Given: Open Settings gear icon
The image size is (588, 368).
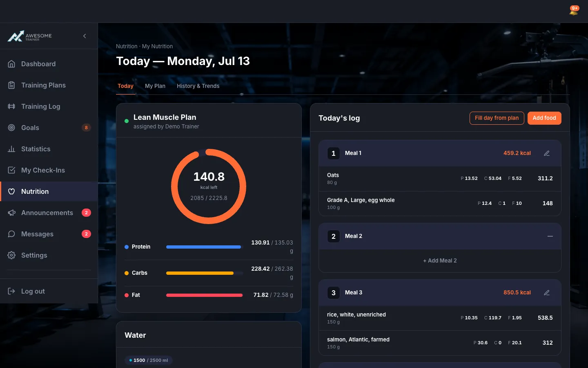Looking at the screenshot, I should (11, 255).
